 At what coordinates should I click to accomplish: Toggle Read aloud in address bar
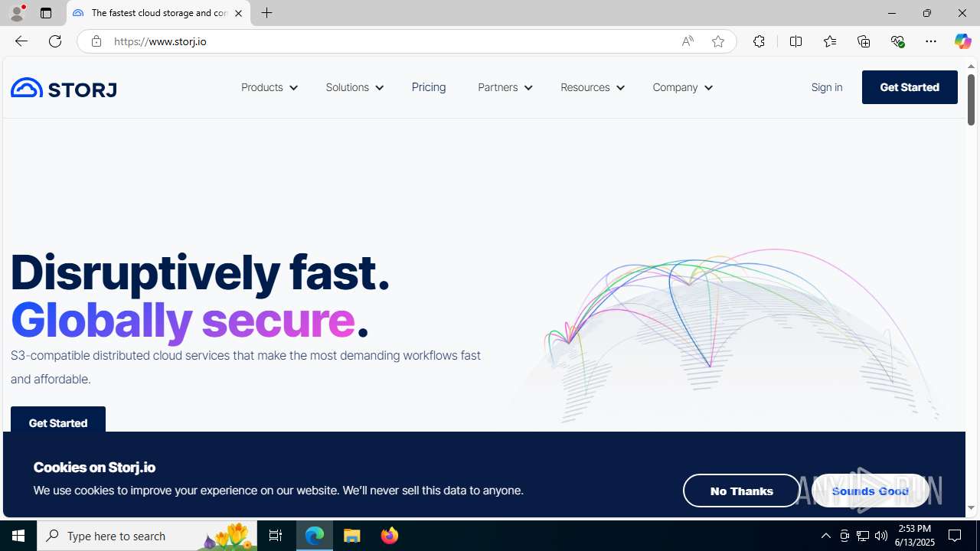tap(688, 41)
